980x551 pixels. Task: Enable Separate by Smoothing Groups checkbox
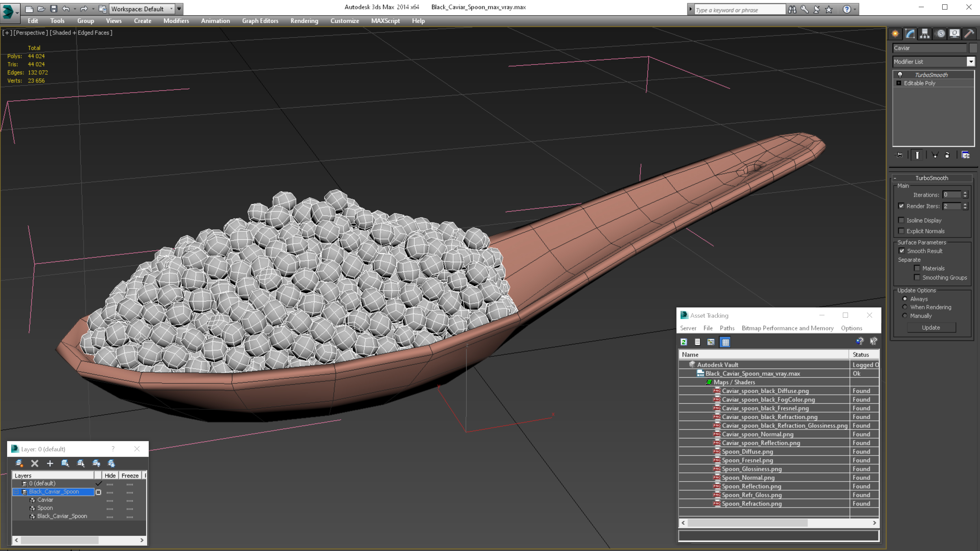[x=917, y=277]
